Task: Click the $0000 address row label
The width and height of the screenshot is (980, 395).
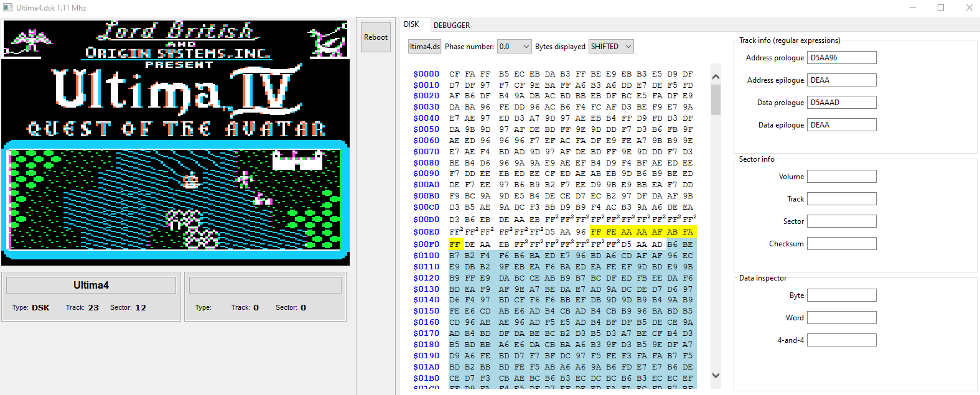Action: point(426,74)
